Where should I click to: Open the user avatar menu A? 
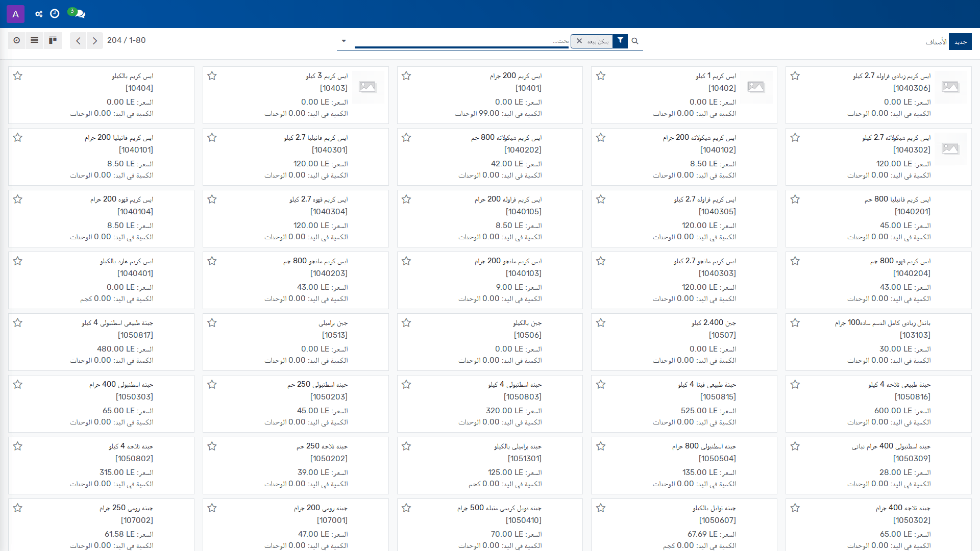tap(15, 14)
